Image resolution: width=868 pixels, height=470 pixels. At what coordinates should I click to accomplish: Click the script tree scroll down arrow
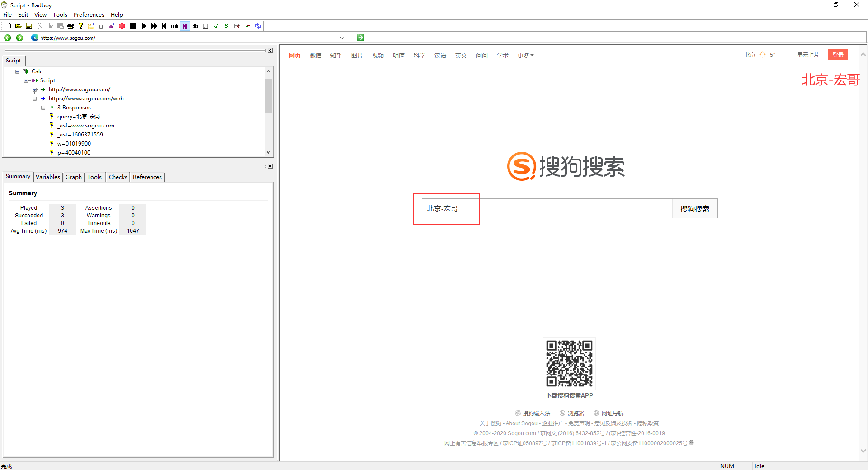[268, 152]
